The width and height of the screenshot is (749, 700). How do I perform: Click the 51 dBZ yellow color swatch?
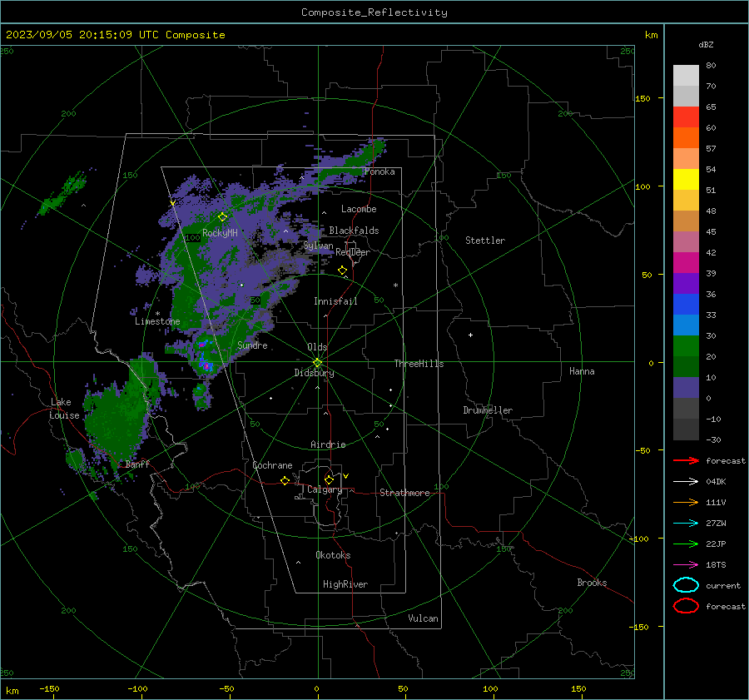point(686,179)
